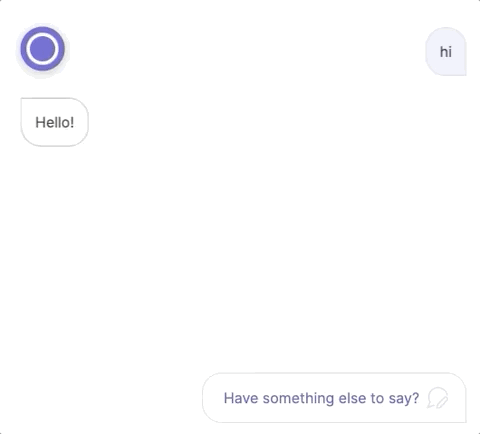Click the "hi" text in the sent message

tap(446, 52)
